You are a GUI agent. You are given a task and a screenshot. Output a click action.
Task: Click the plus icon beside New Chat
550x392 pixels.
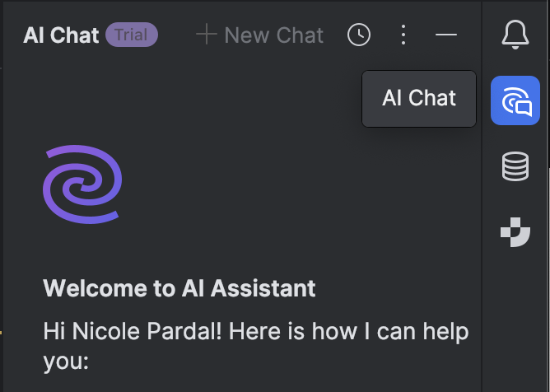tap(207, 35)
